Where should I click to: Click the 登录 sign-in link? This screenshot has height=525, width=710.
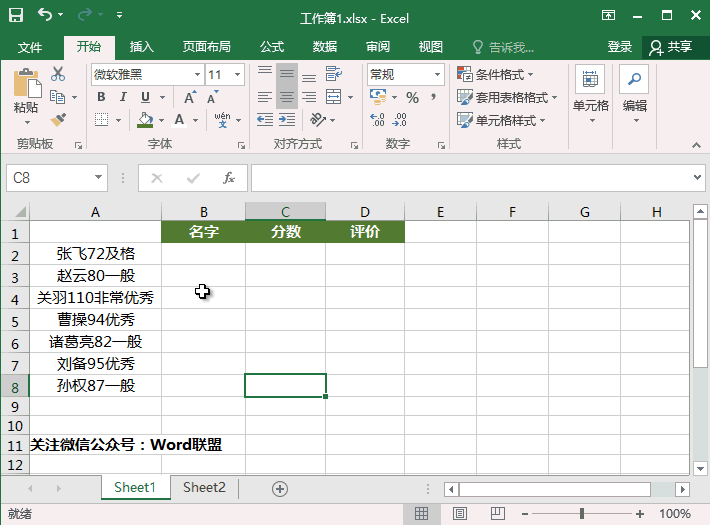coord(620,47)
